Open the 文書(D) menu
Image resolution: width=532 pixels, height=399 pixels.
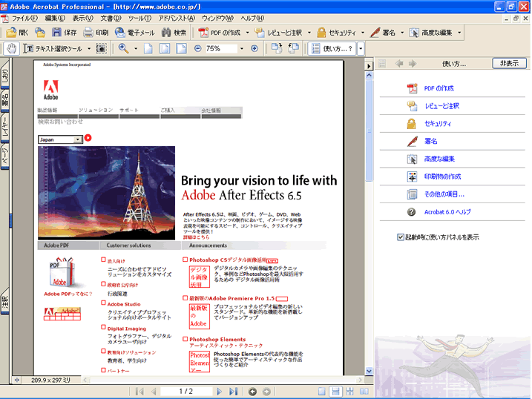(111, 18)
